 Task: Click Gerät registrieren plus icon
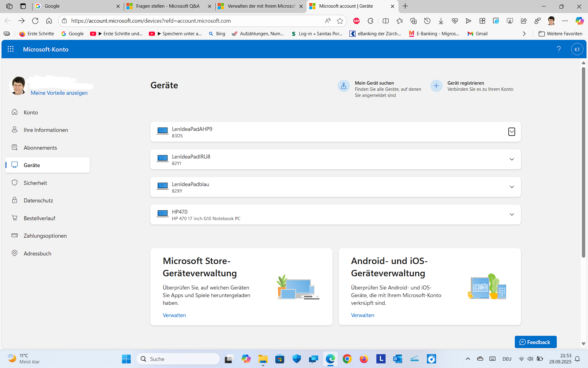(436, 86)
